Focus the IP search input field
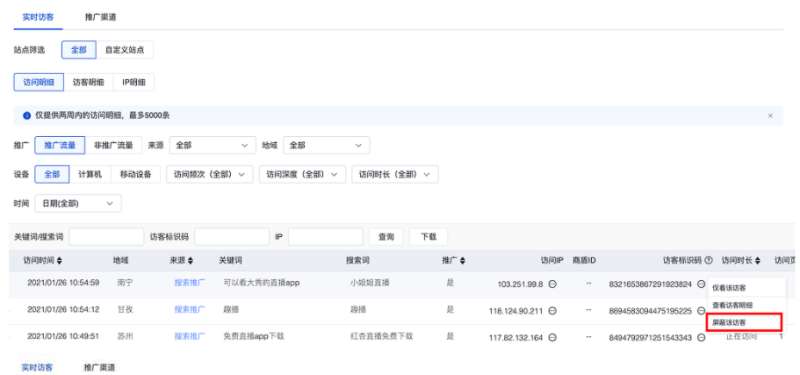This screenshot has height=375, width=800. [326, 237]
